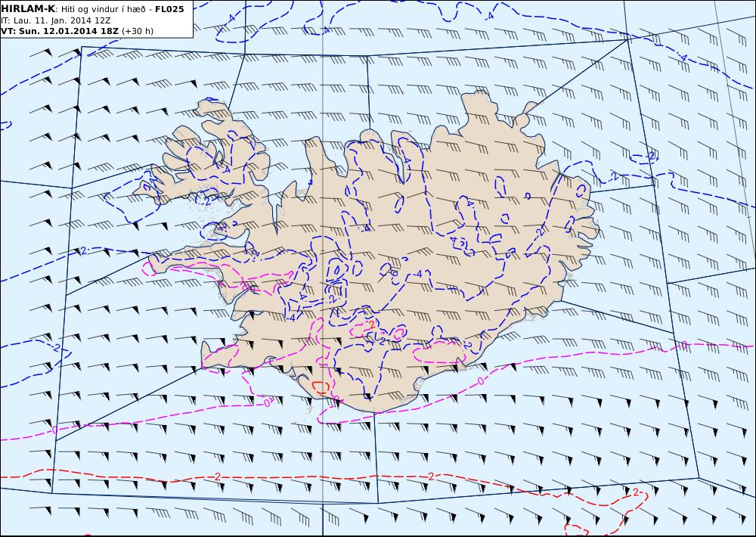Select the 'IT: Lau. 11. Jan. 2014 12Z' line
Image resolution: width=756 pixels, height=537 pixels.
56,20
